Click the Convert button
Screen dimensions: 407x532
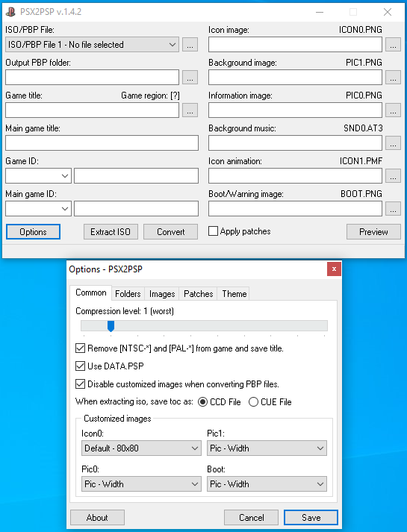click(170, 232)
